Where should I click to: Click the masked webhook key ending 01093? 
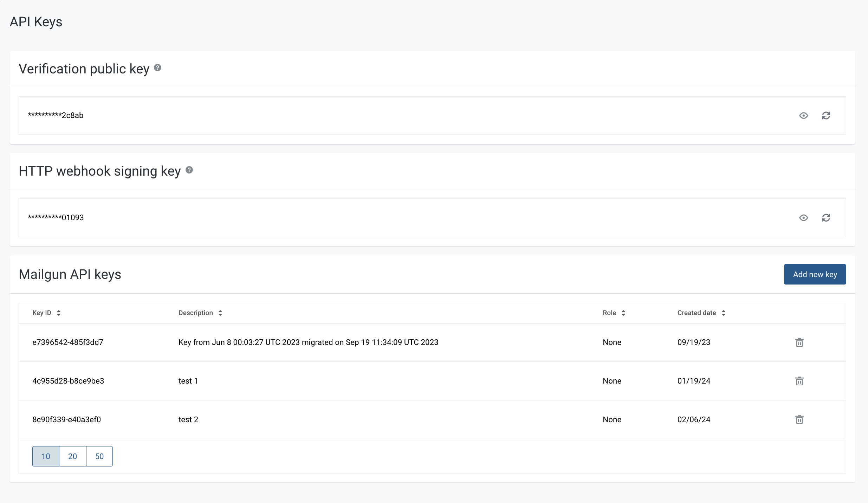point(56,218)
